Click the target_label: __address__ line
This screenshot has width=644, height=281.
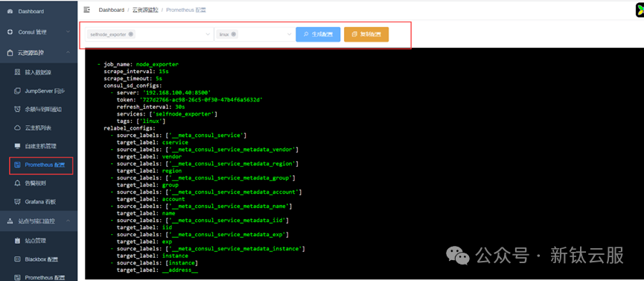coord(157,270)
